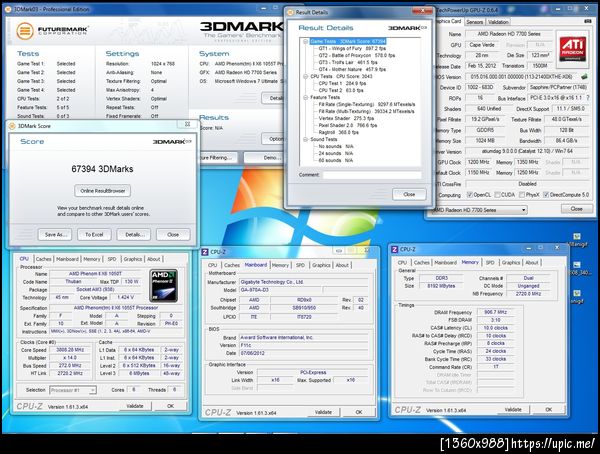Collapse the Sound Tests tree node
Image resolution: width=600 pixels, height=454 pixels.
click(x=305, y=139)
